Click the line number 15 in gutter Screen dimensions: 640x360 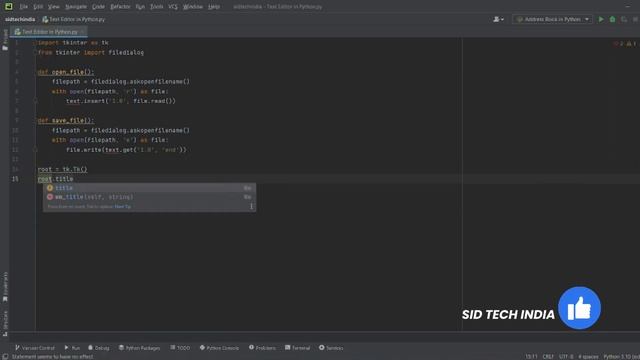(x=15, y=179)
